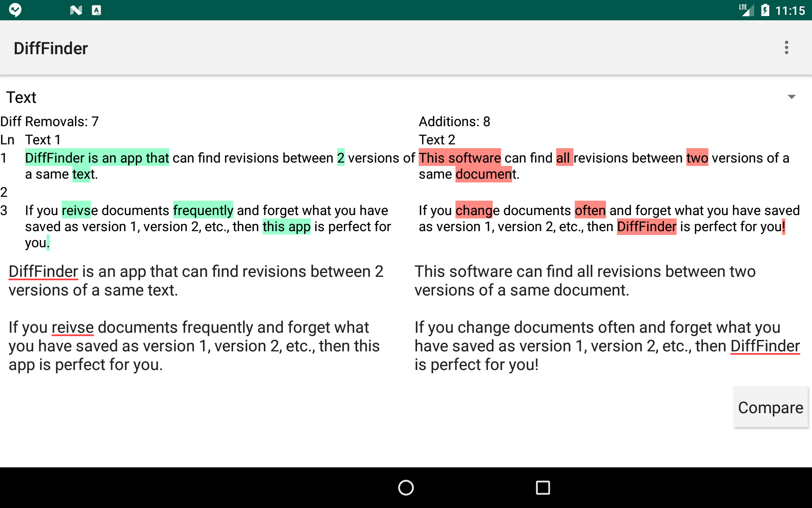The width and height of the screenshot is (812, 508).
Task: Click the highlighted word change
Action: (x=474, y=210)
